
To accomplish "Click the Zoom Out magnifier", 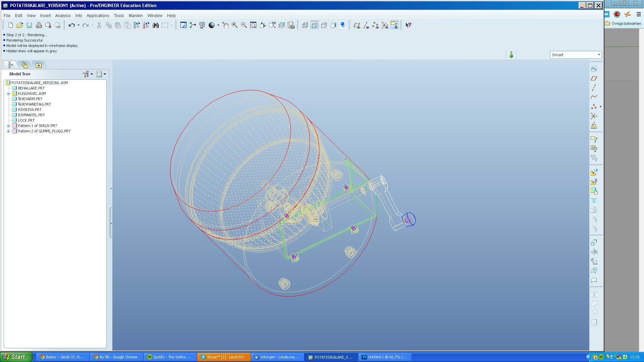I will coord(244,25).
